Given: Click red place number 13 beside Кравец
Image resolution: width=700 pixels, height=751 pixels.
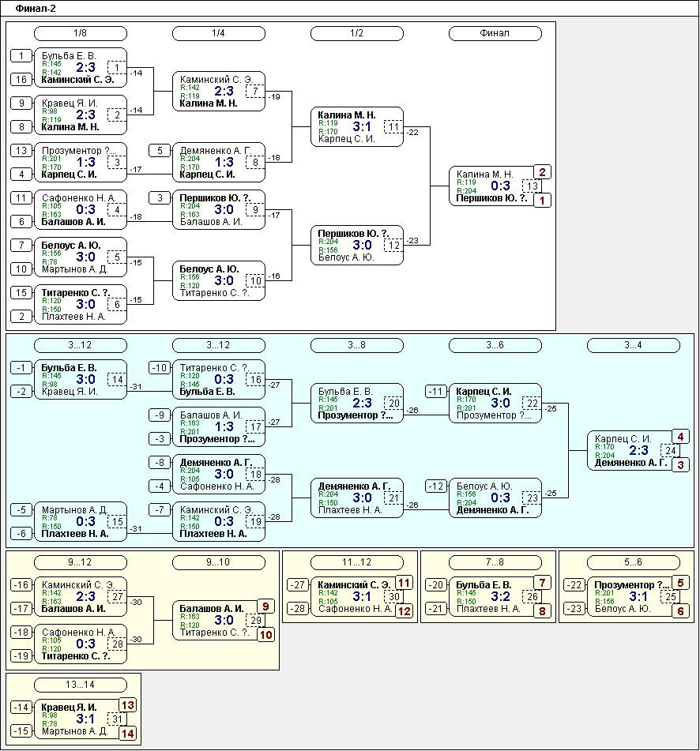Looking at the screenshot, I should pos(127,705).
